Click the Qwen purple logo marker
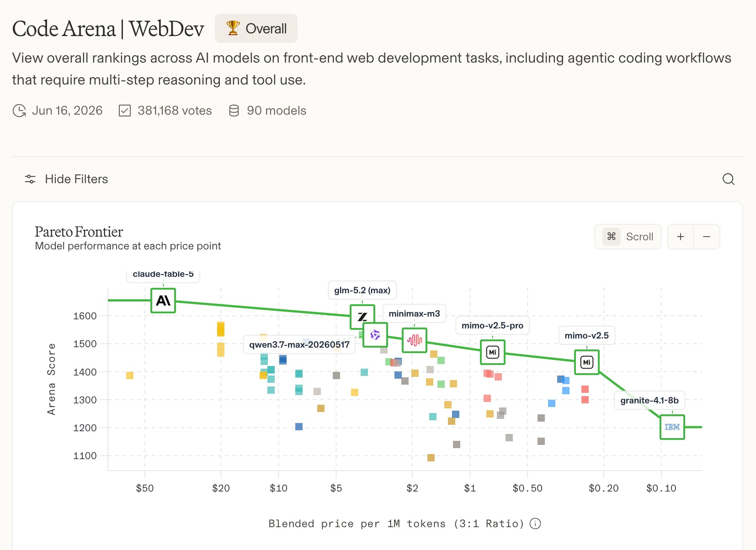The height and width of the screenshot is (550, 756). pos(375,335)
